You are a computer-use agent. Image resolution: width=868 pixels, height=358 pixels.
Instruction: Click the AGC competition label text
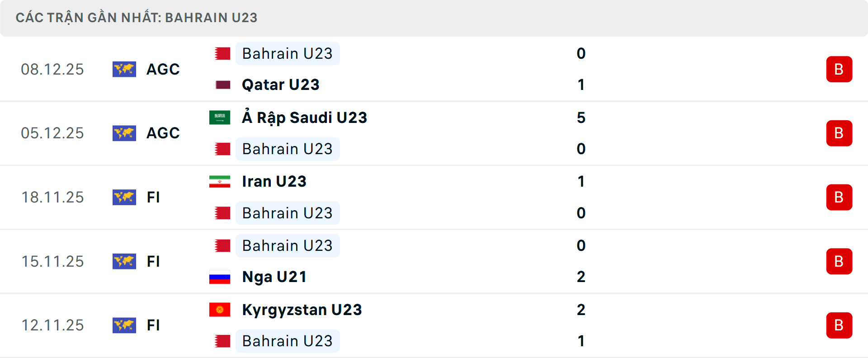point(163,69)
